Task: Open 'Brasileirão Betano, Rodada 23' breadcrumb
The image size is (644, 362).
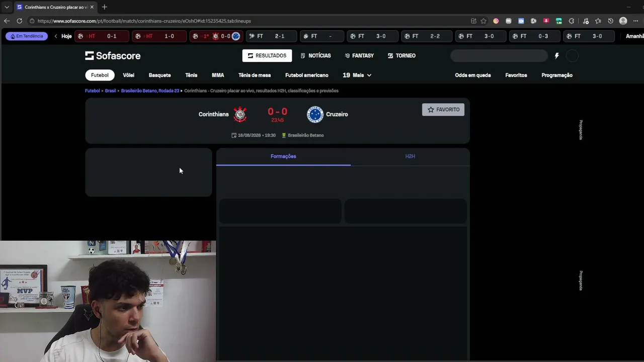Action: [150, 91]
